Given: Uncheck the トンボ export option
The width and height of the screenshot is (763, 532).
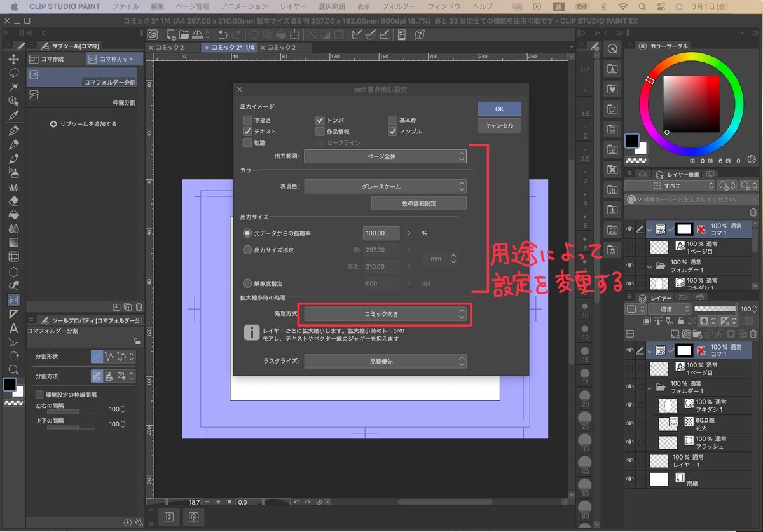Looking at the screenshot, I should (x=319, y=119).
